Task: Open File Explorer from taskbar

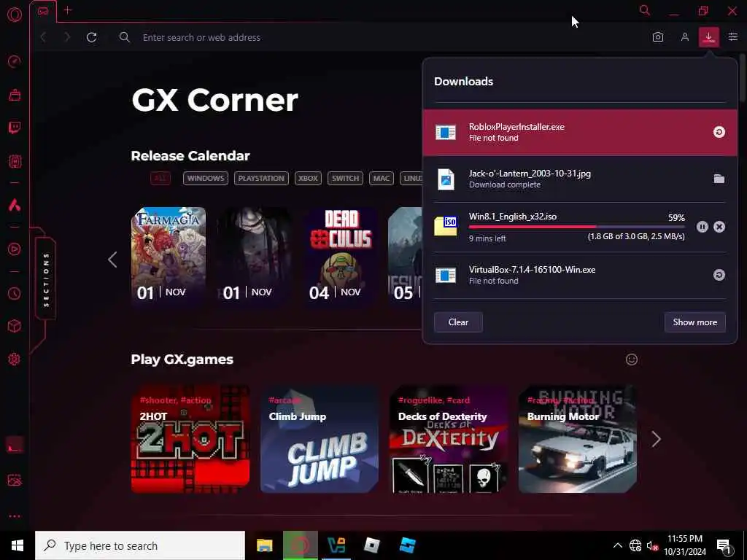Action: [264, 545]
